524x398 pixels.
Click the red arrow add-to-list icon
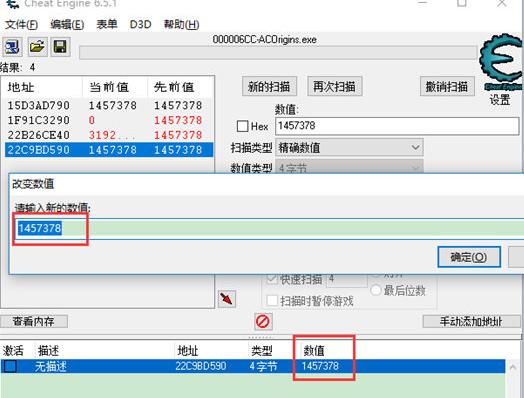tap(227, 299)
